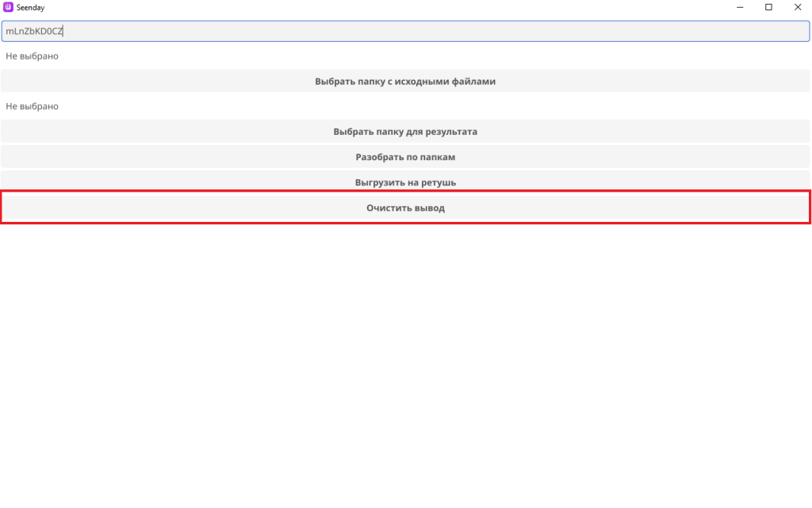Screen dimensions: 812x508
Task: Focus the text field containing mLnZbKD0CZ
Action: (x=405, y=31)
